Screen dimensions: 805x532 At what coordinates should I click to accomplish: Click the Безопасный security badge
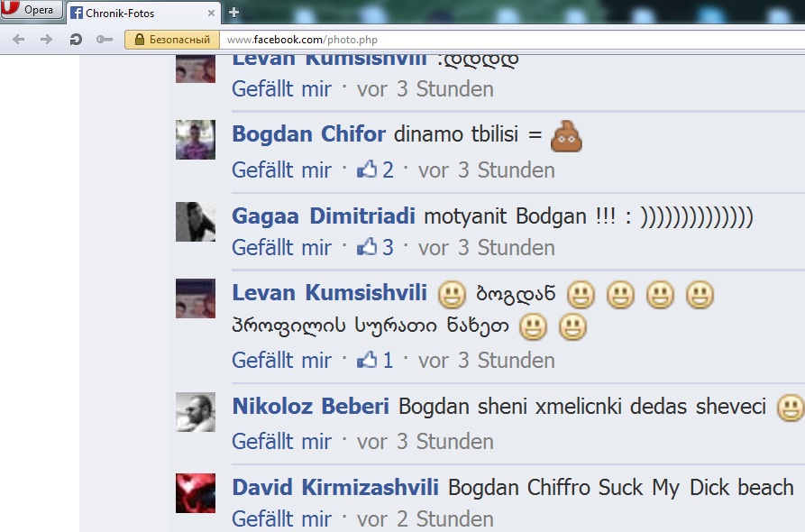[x=172, y=40]
